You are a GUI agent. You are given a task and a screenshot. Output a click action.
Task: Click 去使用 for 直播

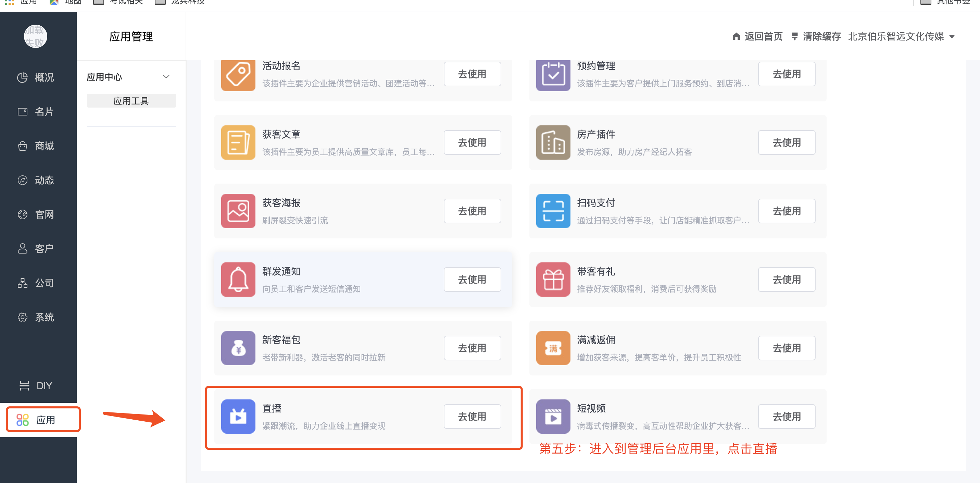[x=472, y=417]
